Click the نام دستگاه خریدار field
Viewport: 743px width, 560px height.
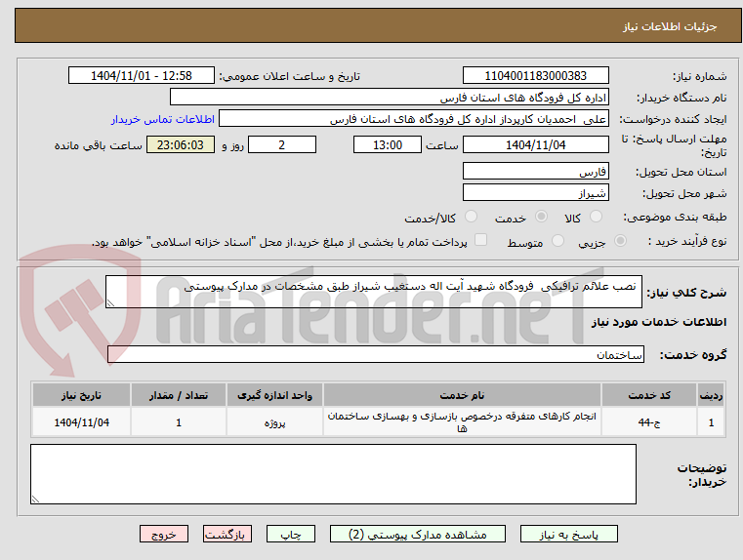pyautogui.click(x=389, y=98)
